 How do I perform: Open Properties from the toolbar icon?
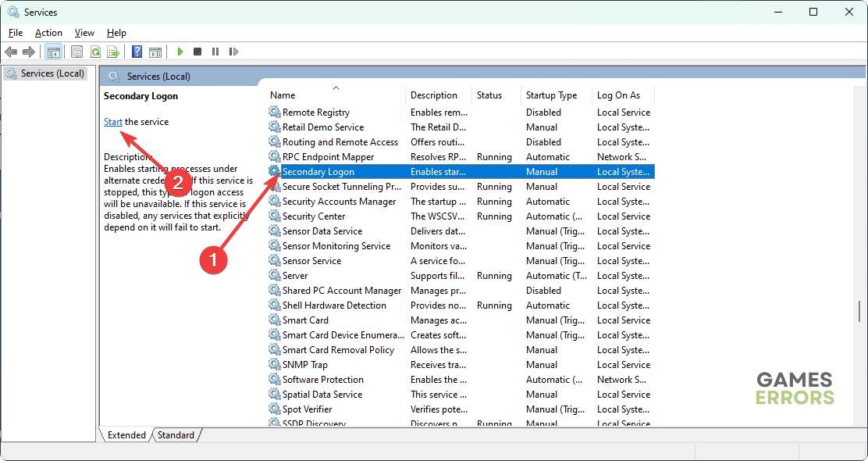76,52
